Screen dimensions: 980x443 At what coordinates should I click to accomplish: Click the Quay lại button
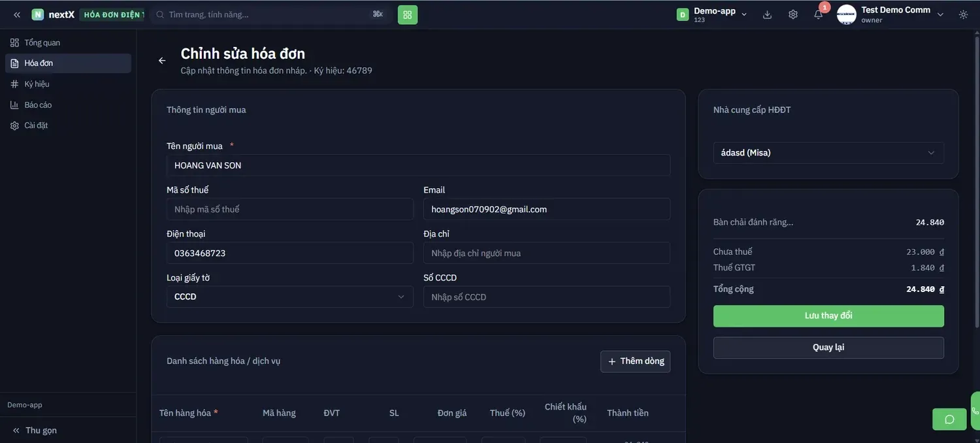828,348
